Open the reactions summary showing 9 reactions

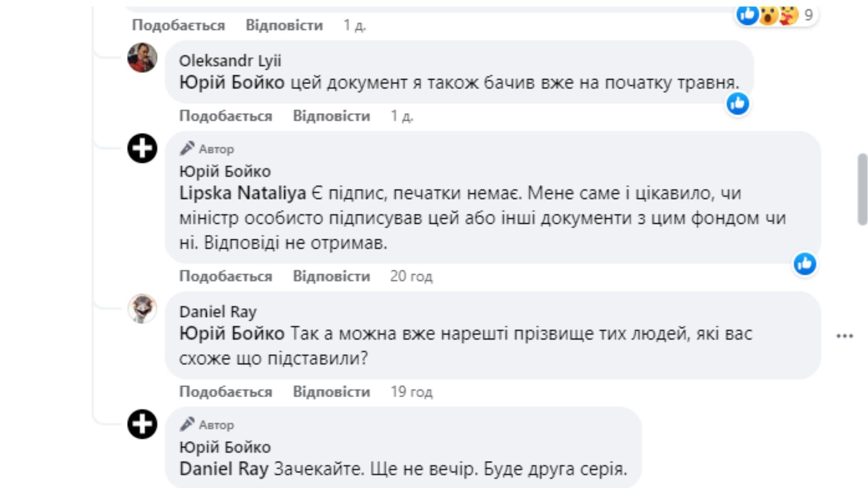click(777, 15)
